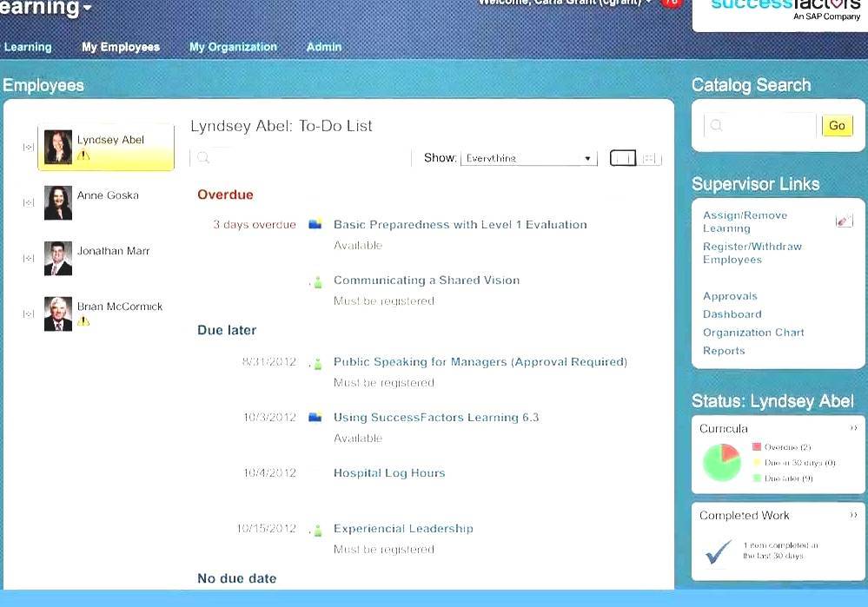Click the SuccessFactors logo
868x607 pixels.
[x=785, y=10]
